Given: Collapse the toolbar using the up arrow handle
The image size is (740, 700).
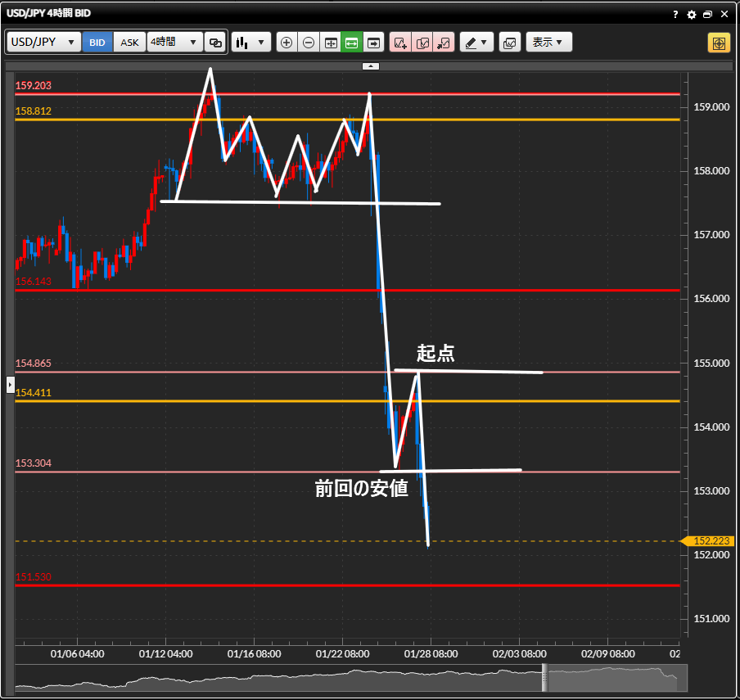Looking at the screenshot, I should (371, 65).
